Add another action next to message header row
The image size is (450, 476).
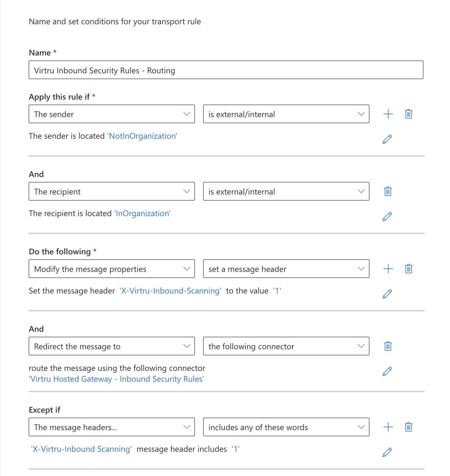tap(388, 269)
